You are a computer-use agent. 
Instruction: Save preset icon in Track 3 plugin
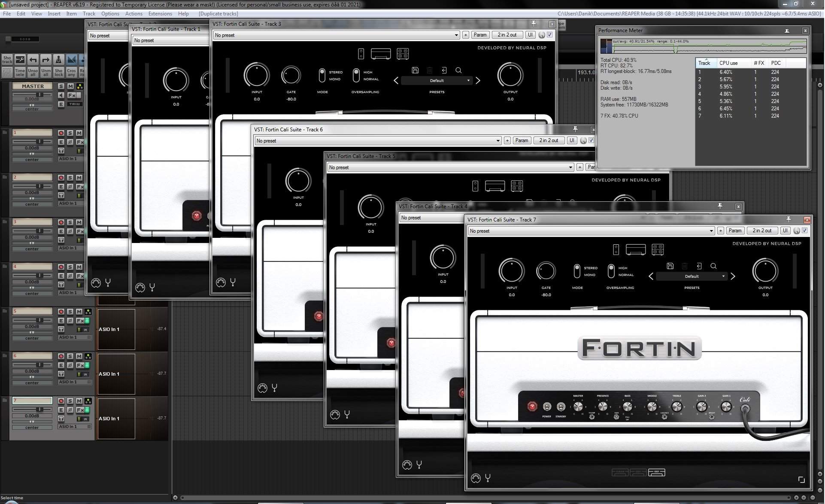(415, 70)
